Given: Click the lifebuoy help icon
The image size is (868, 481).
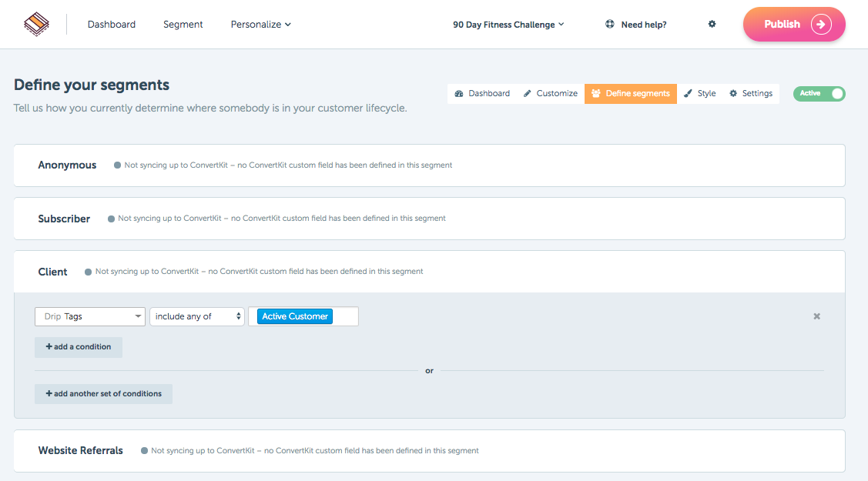Looking at the screenshot, I should click(x=609, y=24).
